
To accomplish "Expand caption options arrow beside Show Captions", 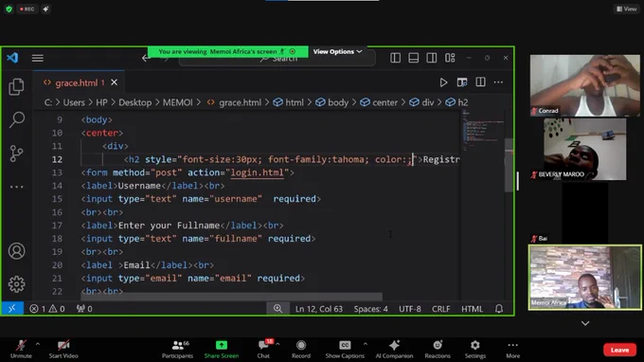I will tap(366, 344).
